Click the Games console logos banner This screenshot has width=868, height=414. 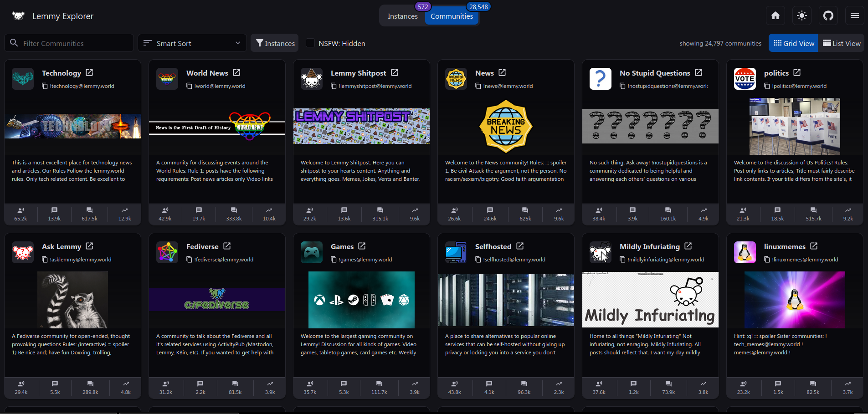click(x=361, y=300)
